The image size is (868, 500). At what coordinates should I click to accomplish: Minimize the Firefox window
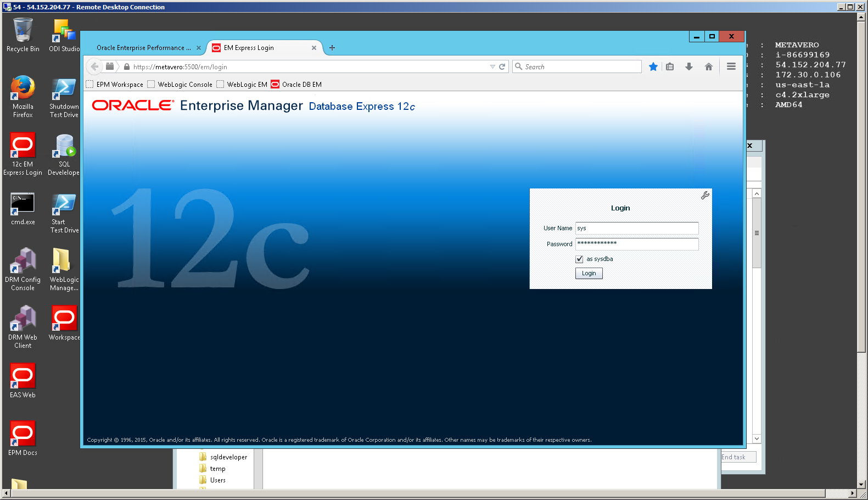697,36
